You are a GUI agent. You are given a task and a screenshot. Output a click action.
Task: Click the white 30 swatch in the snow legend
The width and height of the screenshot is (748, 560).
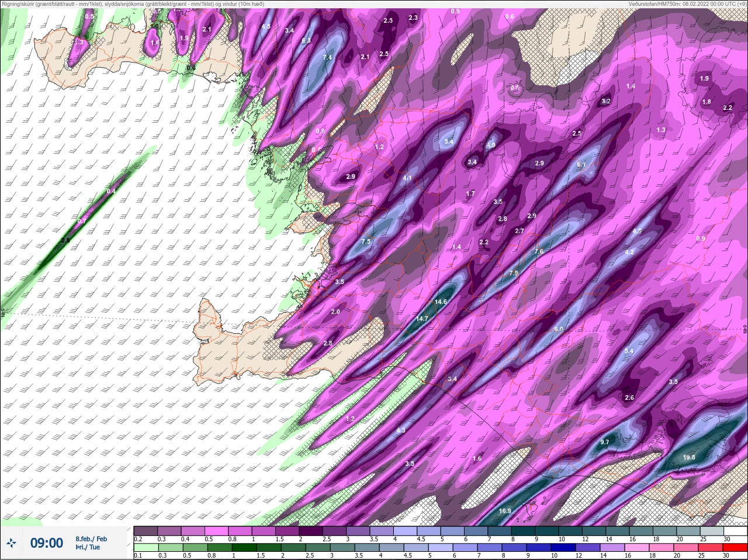click(735, 531)
